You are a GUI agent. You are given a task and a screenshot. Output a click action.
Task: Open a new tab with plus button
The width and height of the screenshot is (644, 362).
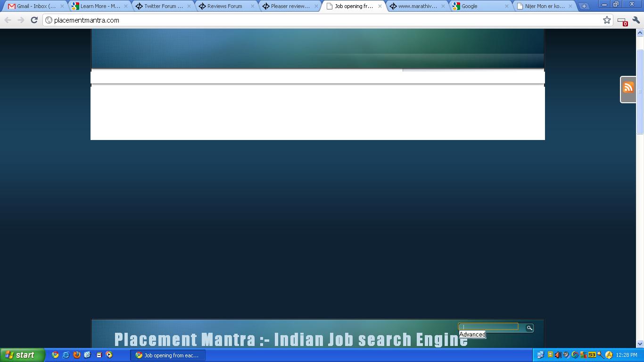point(584,6)
